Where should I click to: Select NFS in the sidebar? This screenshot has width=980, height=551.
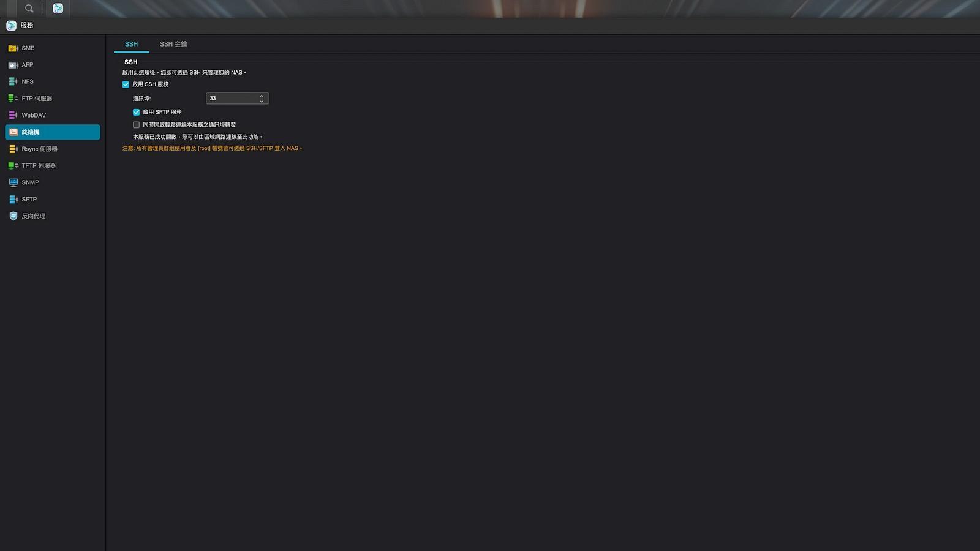[52, 81]
